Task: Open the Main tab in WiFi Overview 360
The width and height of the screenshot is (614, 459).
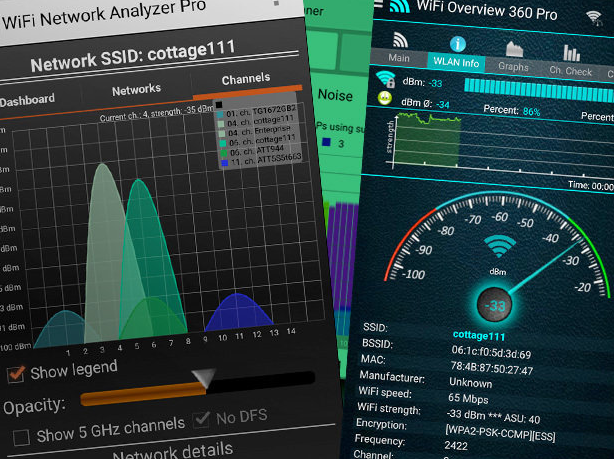Action: (x=399, y=58)
